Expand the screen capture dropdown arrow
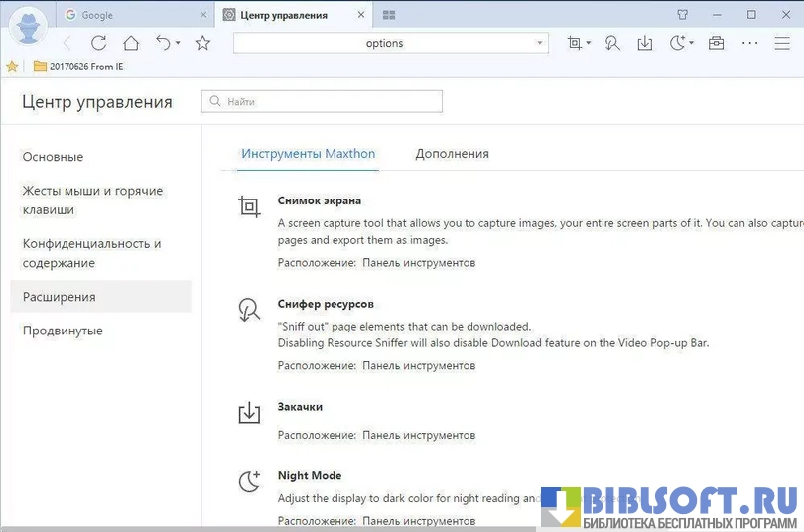The width and height of the screenshot is (804, 532). (589, 43)
